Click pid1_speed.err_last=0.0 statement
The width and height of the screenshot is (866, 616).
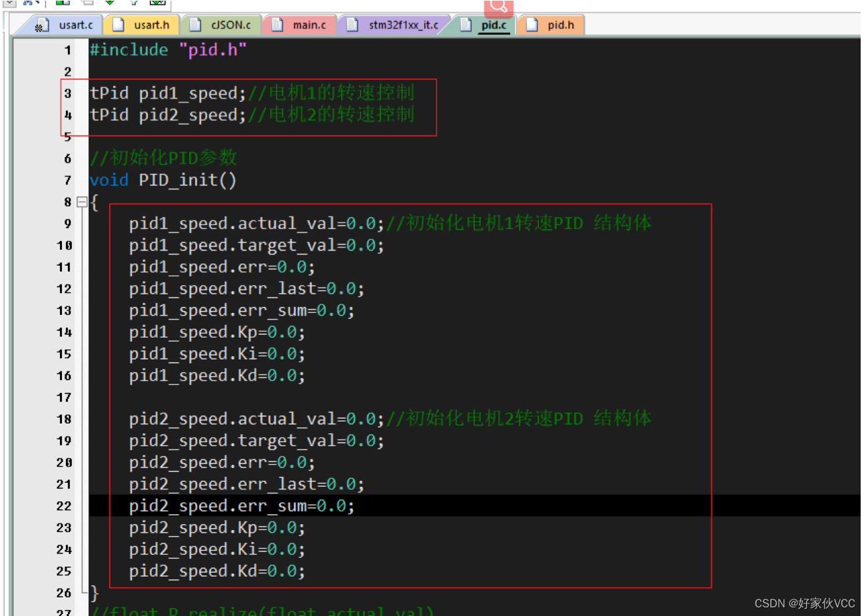[246, 289]
